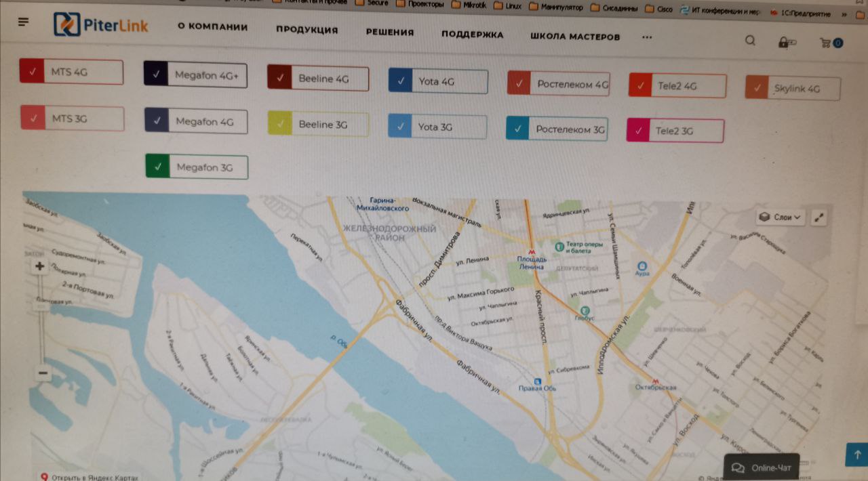Image resolution: width=868 pixels, height=481 pixels.
Task: Zoom in the map with plus button
Action: tap(41, 266)
